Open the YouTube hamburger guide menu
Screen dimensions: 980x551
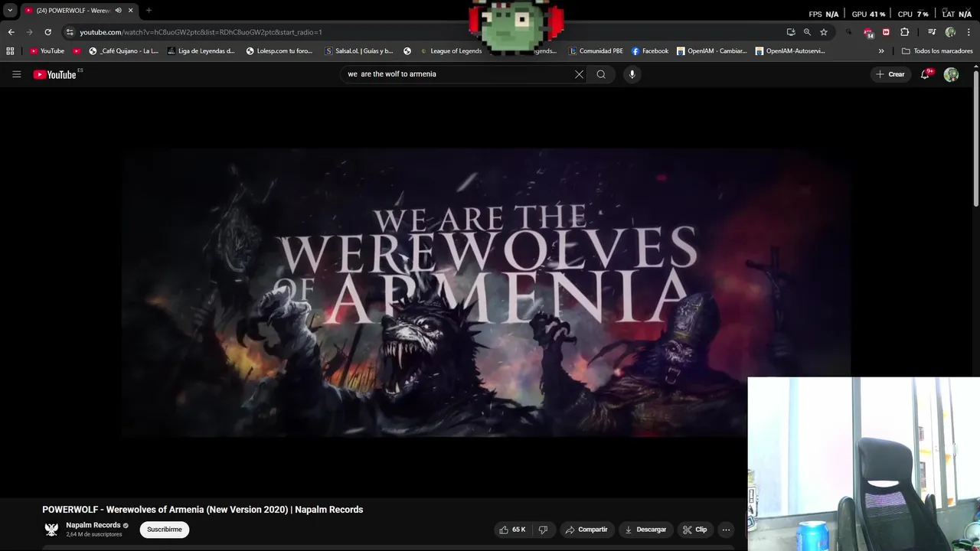pos(16,74)
